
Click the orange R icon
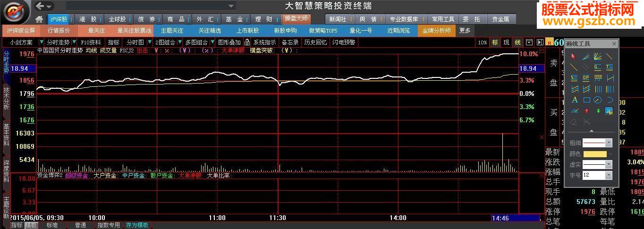(x=550, y=42)
